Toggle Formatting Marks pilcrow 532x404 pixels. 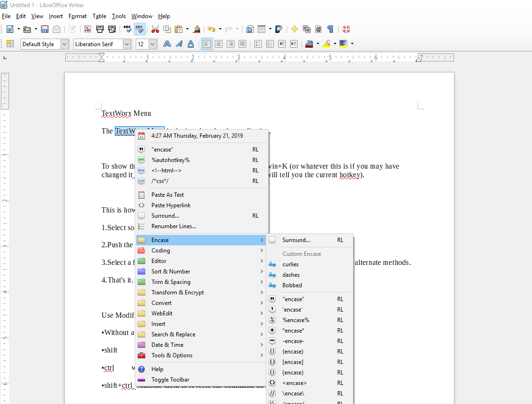click(x=330, y=29)
